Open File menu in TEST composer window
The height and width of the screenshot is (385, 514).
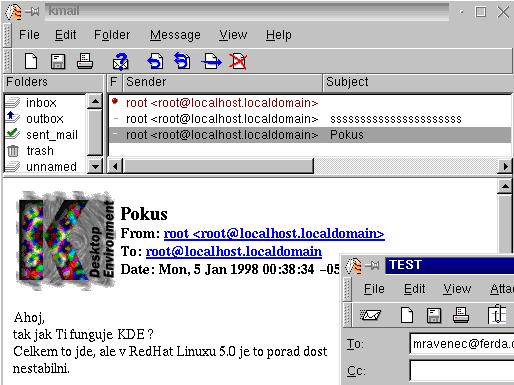tap(374, 289)
